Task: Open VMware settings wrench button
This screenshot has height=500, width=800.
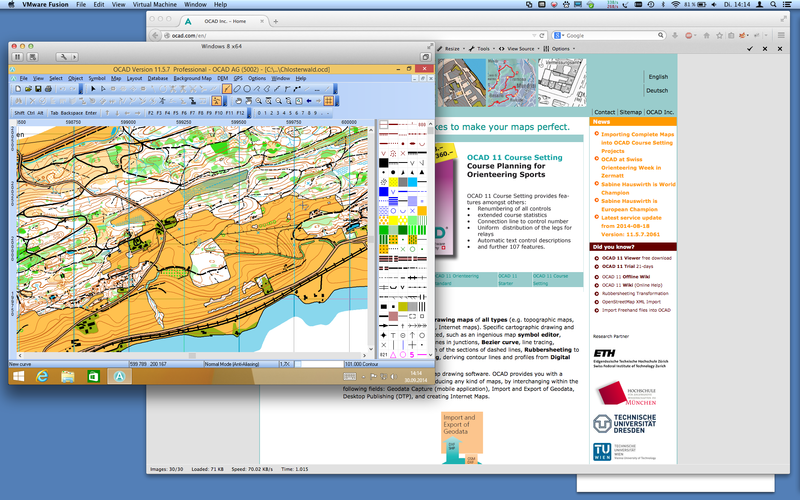Action: 63,57
